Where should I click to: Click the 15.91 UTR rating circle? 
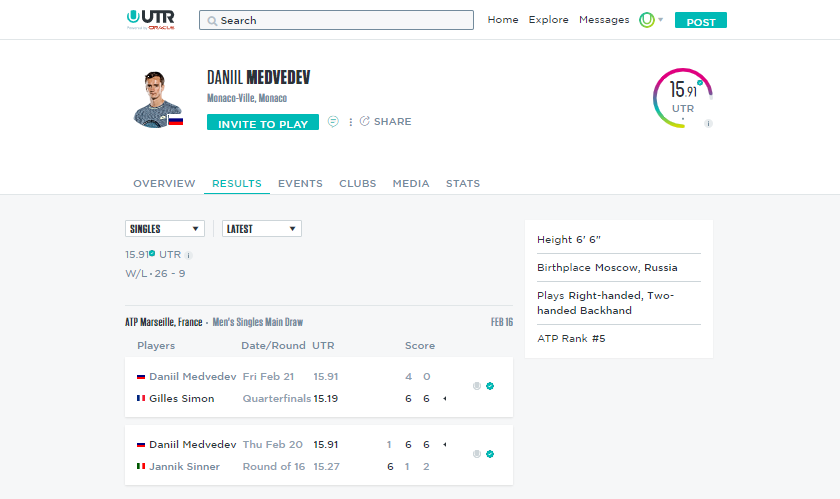[682, 98]
